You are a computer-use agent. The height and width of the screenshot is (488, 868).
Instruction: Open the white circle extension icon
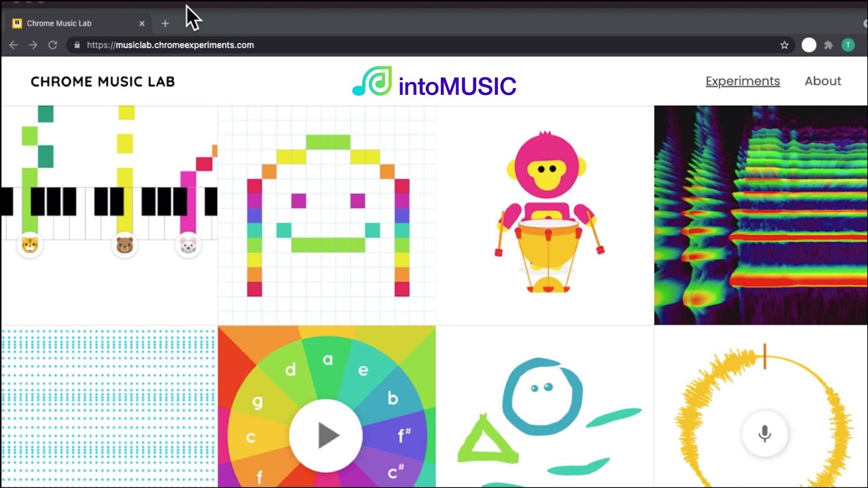pos(808,45)
